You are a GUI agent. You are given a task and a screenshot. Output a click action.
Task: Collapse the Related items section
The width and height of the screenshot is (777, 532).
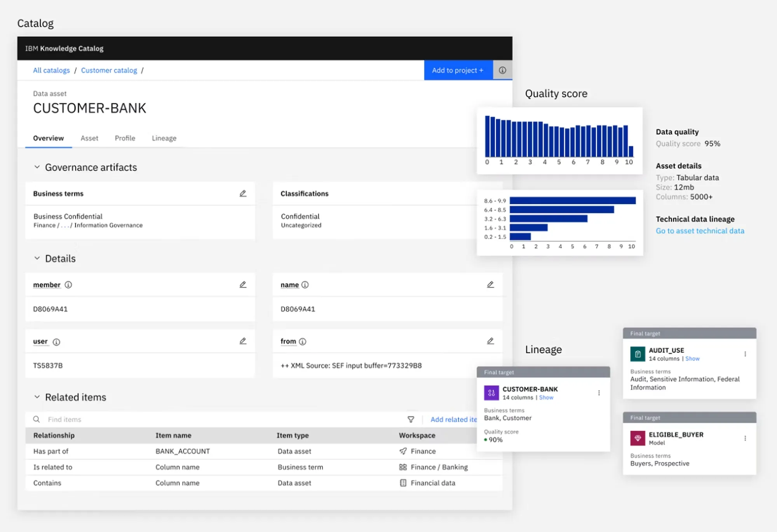[x=37, y=397]
